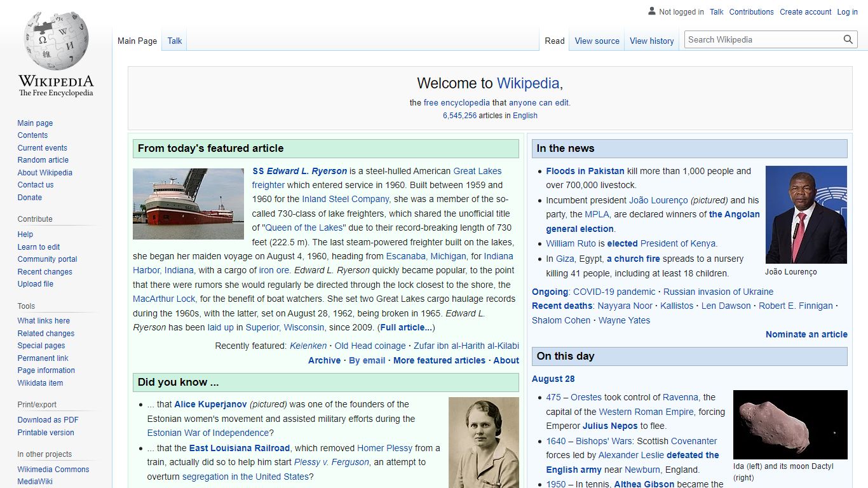868x488 pixels.
Task: Open the Wikipedia link in the welcome heading
Action: point(528,83)
